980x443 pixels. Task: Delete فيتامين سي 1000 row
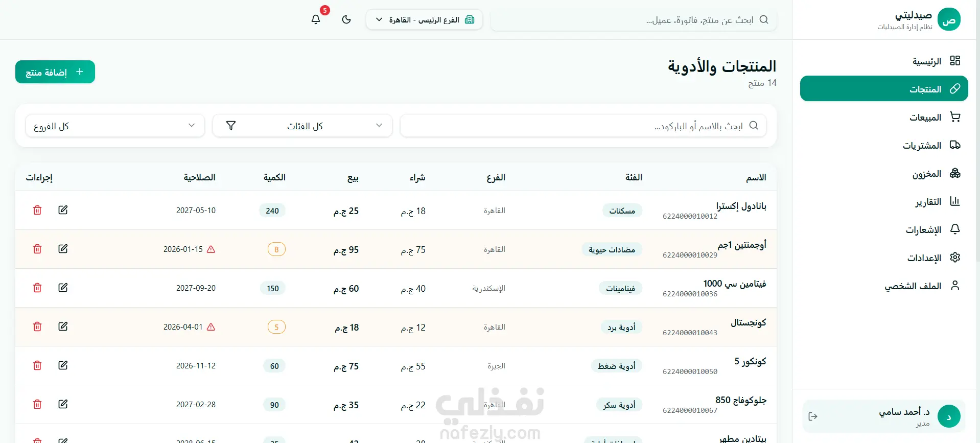coord(37,288)
